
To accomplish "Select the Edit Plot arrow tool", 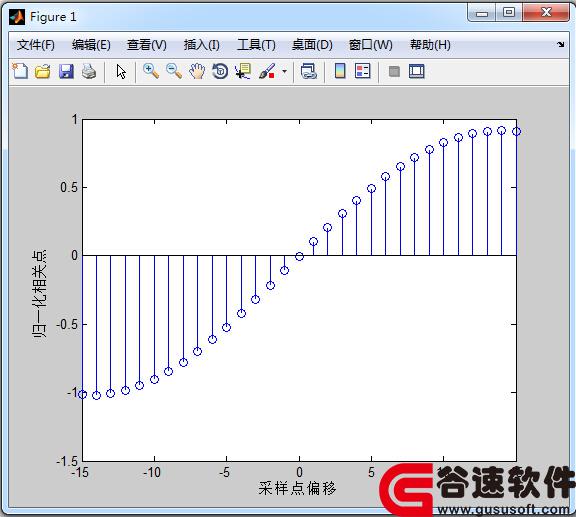I will 121,71.
